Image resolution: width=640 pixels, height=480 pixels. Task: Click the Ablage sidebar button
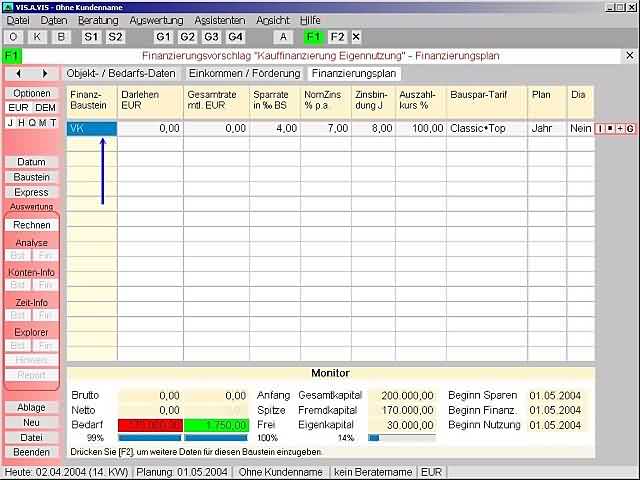(x=32, y=407)
